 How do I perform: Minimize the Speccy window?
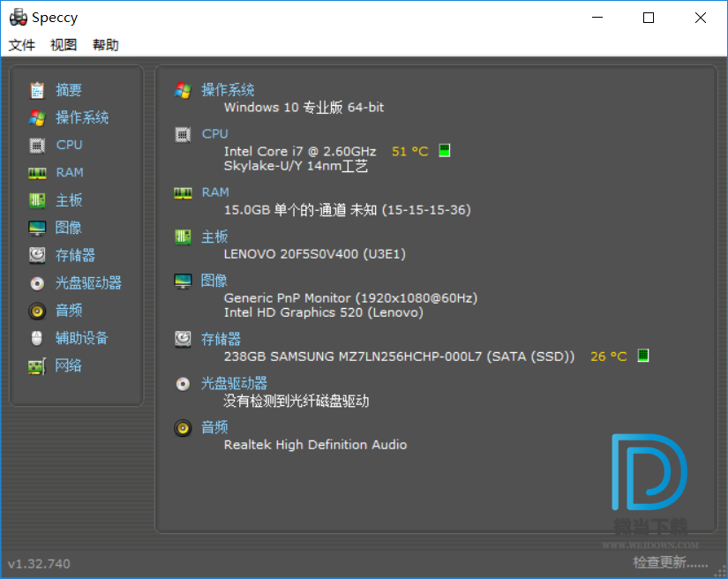point(597,18)
